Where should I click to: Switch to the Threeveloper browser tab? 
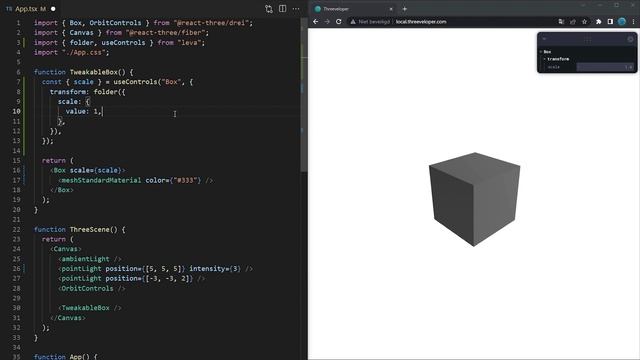(x=353, y=9)
